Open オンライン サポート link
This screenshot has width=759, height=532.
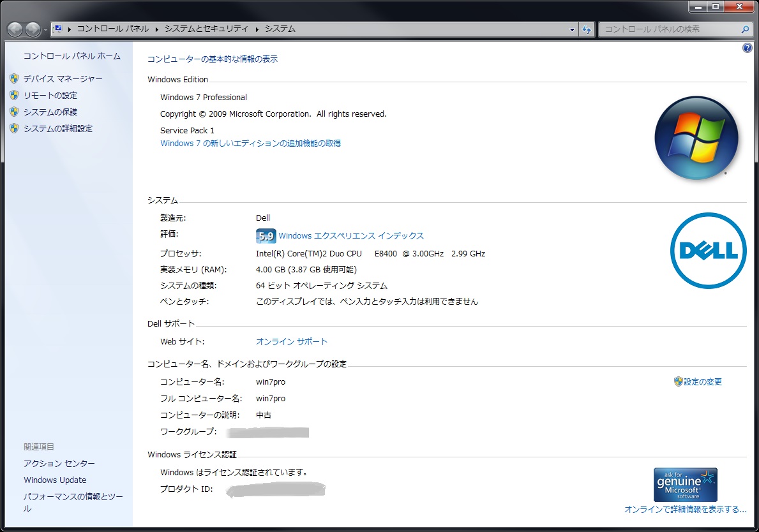pos(291,341)
